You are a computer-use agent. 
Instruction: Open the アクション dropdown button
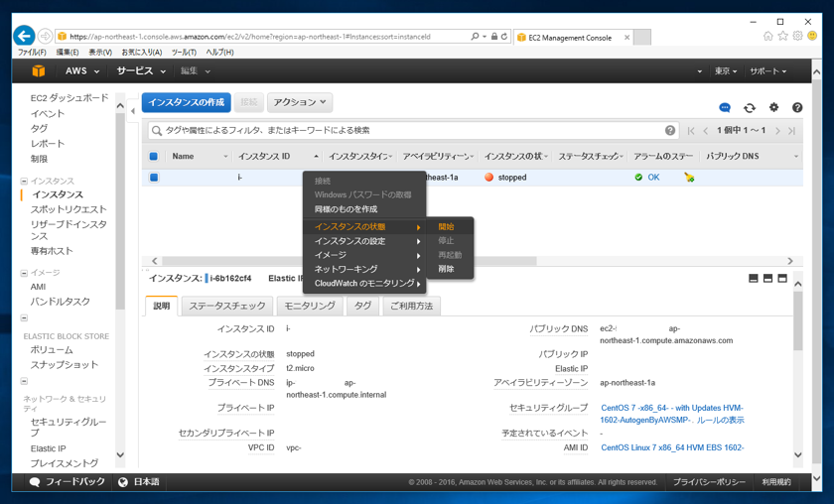coord(300,102)
